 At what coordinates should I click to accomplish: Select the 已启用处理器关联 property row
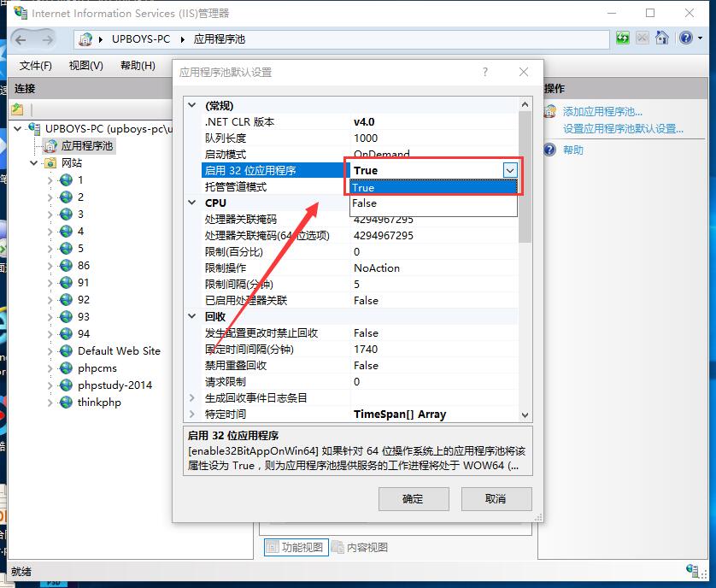[360, 301]
